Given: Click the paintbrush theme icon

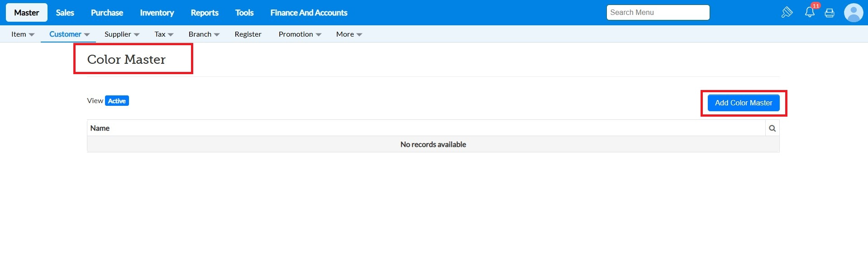Looking at the screenshot, I should coord(787,12).
